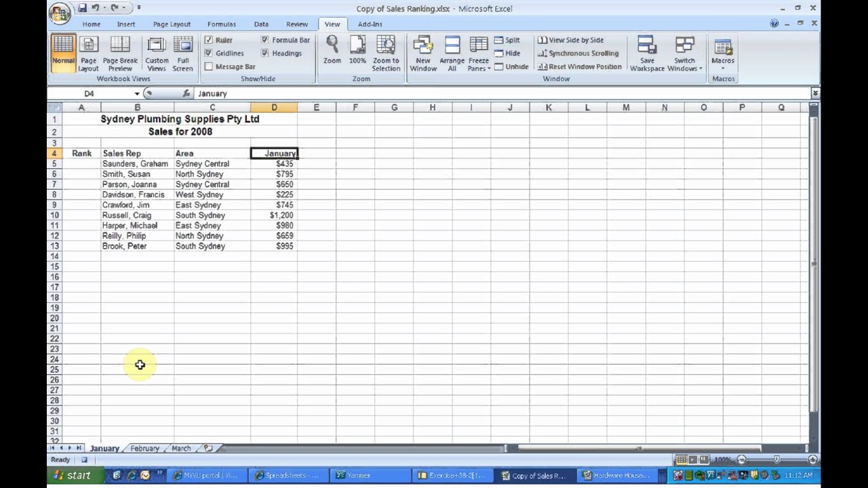
Task: Open Customize Quick Access Toolbar dropdown
Action: point(139,8)
